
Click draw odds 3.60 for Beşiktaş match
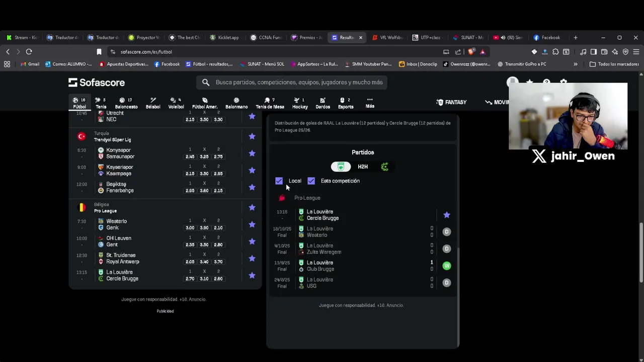[x=204, y=191]
